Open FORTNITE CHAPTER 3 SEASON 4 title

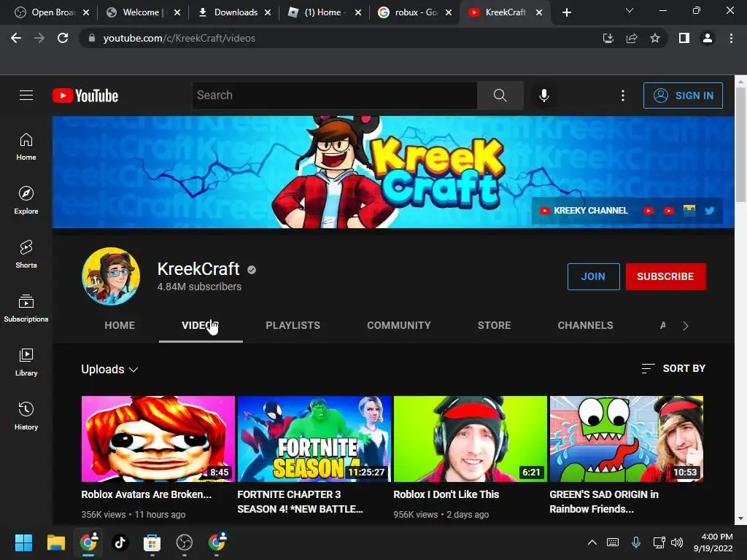(x=300, y=502)
